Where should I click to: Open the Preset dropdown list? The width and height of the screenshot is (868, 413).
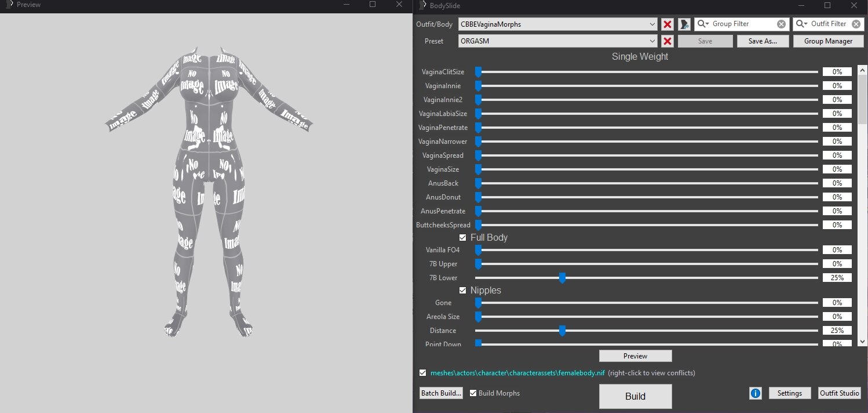click(x=652, y=41)
